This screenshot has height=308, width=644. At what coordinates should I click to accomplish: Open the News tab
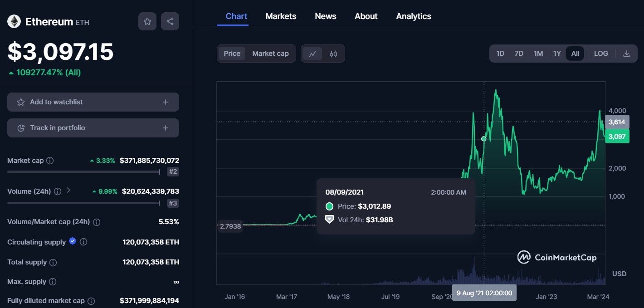point(326,16)
